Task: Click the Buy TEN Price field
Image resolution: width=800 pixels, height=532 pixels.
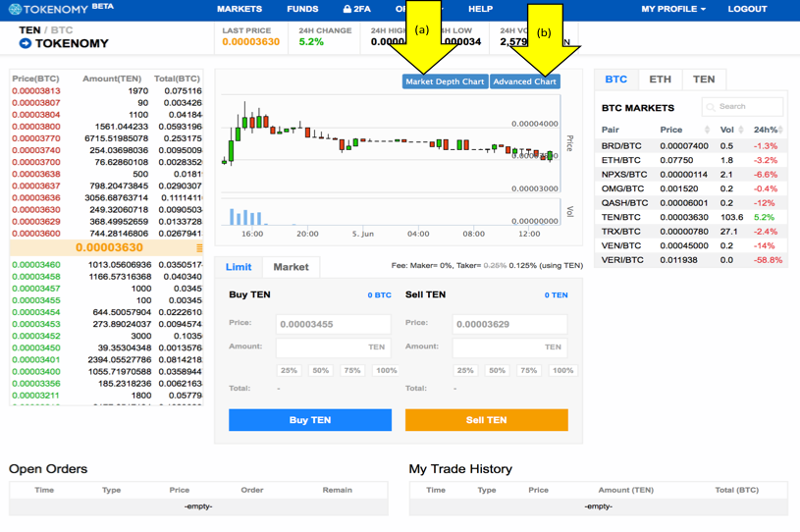Action: 333,325
